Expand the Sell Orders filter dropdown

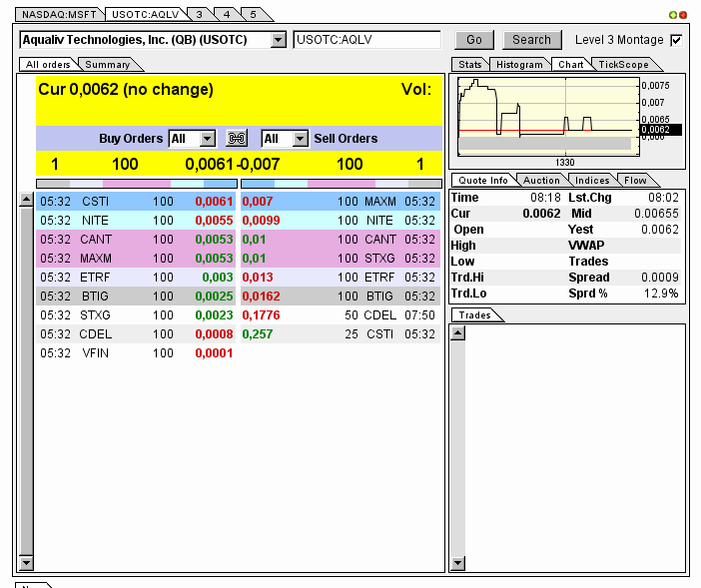(301, 139)
